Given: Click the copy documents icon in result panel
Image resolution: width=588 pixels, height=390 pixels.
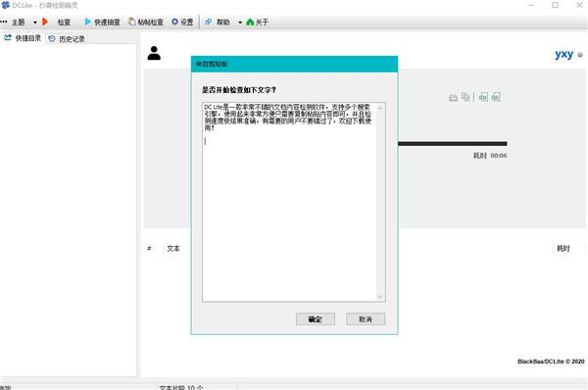Looking at the screenshot, I should (465, 97).
